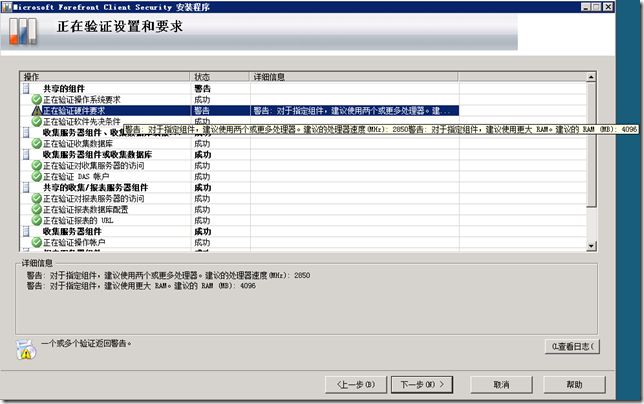This screenshot has height=404, width=644.
Task: Click the RAM warning line in details pane
Action: 141,285
